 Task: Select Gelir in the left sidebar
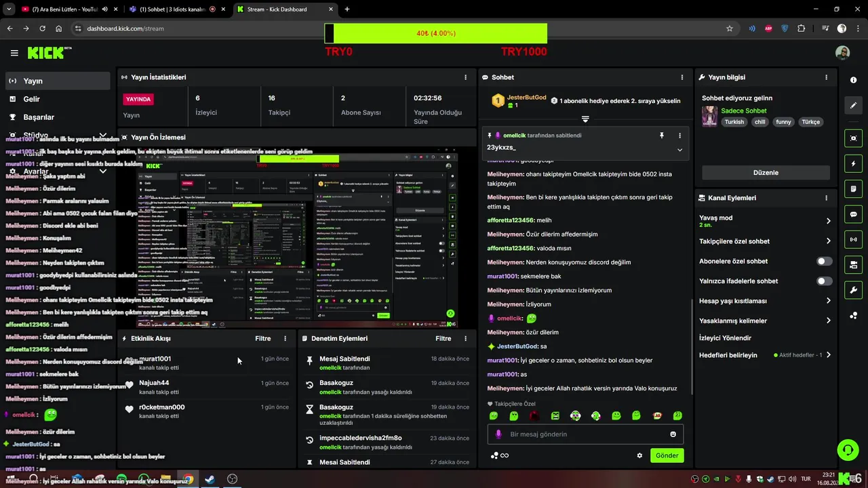tap(58, 99)
